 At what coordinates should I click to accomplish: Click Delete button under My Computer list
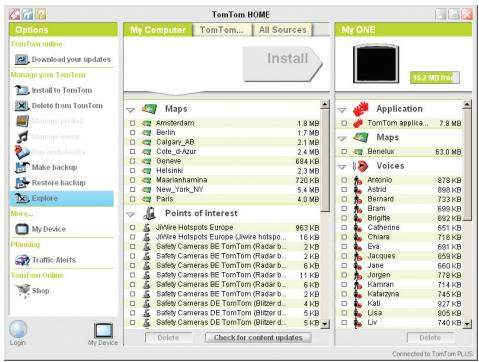pos(168,338)
